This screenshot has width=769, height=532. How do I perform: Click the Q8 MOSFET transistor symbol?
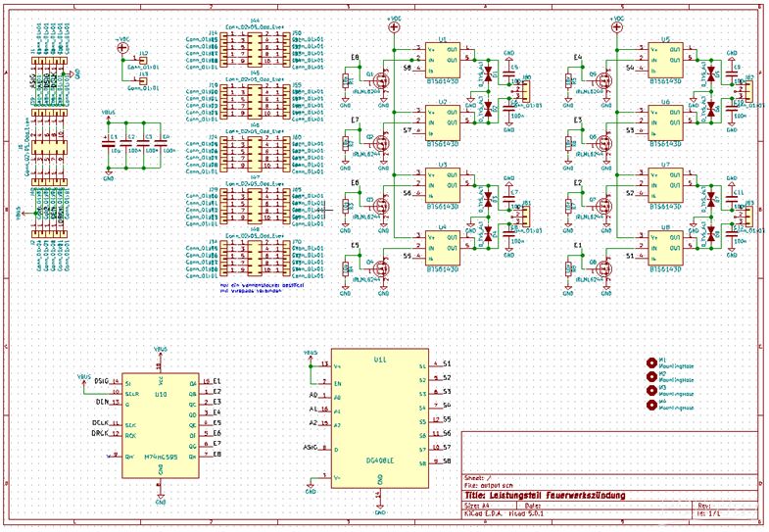(604, 267)
